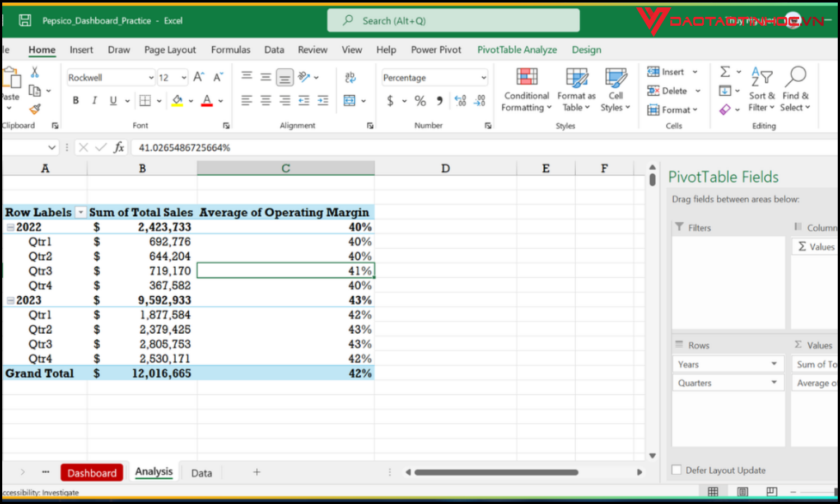Collapse the 2022 pivot group
The width and height of the screenshot is (840, 504).
[11, 227]
